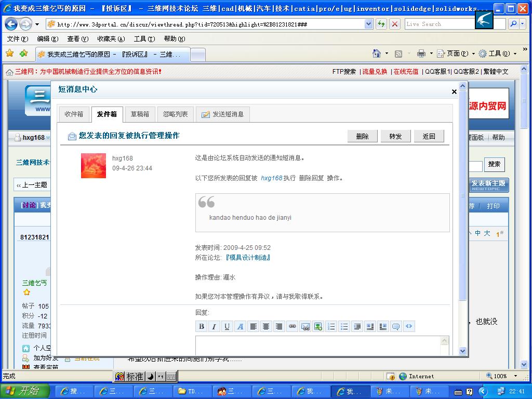Click 在线充值 link
This screenshot has height=399, width=532.
click(x=406, y=72)
